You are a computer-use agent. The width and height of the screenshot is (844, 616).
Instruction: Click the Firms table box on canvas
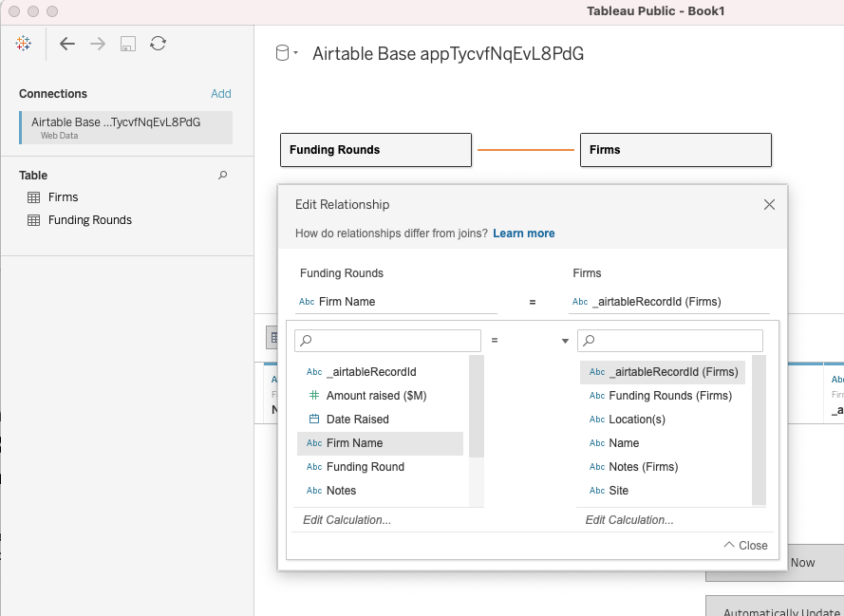click(676, 150)
